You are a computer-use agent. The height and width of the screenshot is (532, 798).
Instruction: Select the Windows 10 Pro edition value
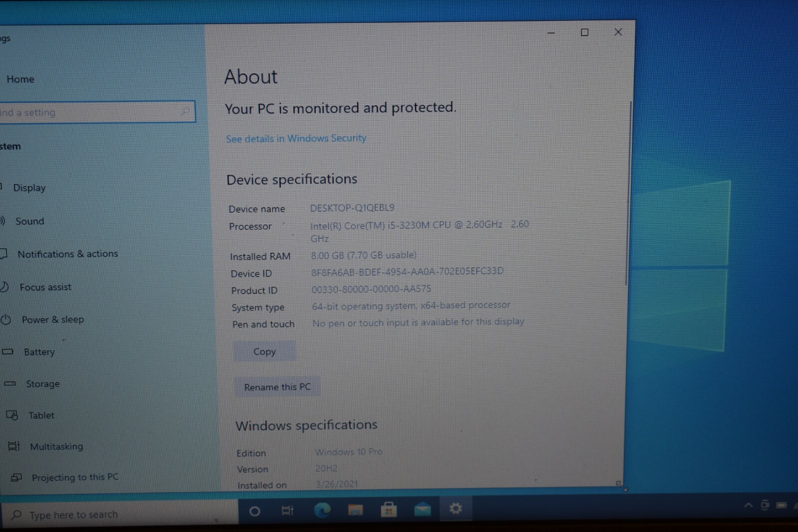(349, 452)
